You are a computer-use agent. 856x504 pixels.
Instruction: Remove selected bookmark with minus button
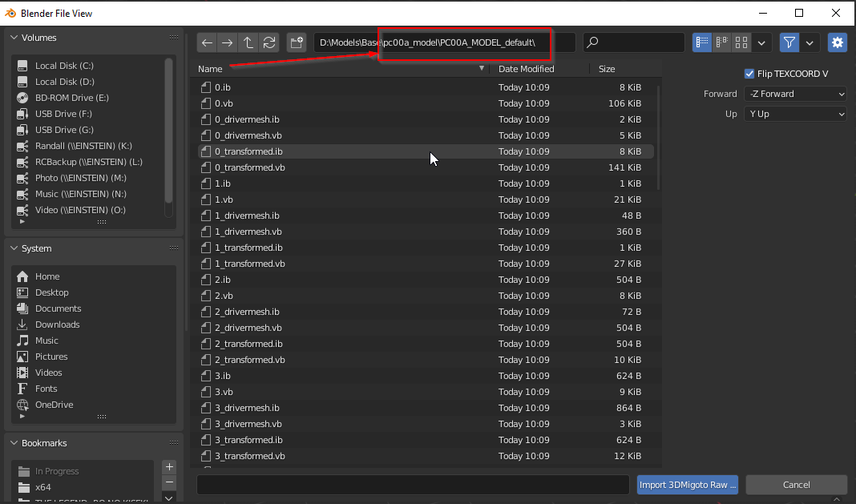pyautogui.click(x=169, y=482)
